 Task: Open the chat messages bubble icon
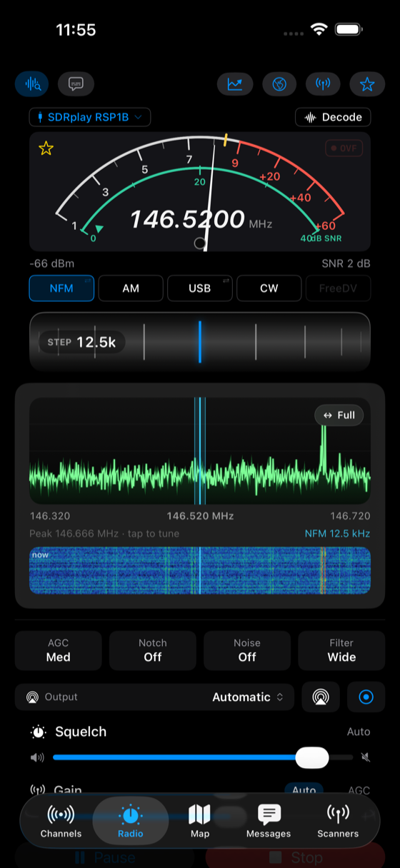[76, 84]
